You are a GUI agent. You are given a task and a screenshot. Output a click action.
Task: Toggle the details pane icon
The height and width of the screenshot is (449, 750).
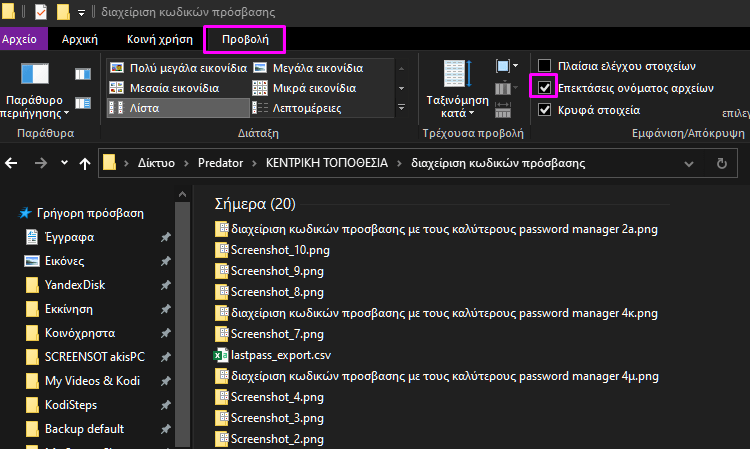[83, 103]
